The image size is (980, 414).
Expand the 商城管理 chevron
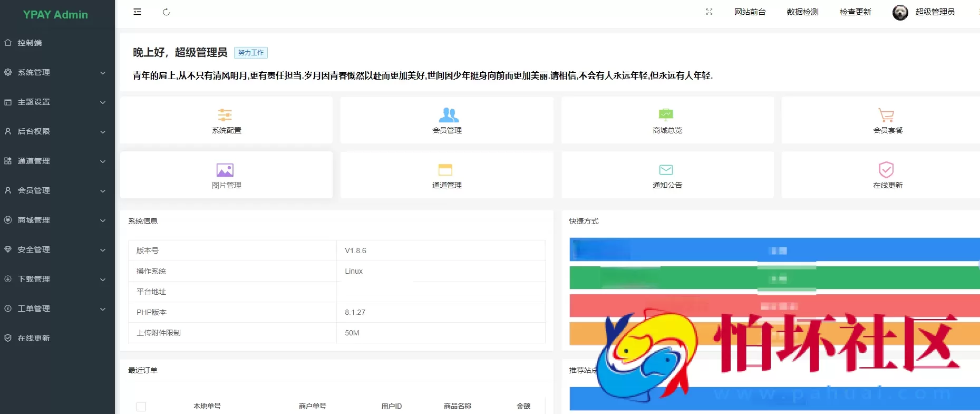coord(103,220)
